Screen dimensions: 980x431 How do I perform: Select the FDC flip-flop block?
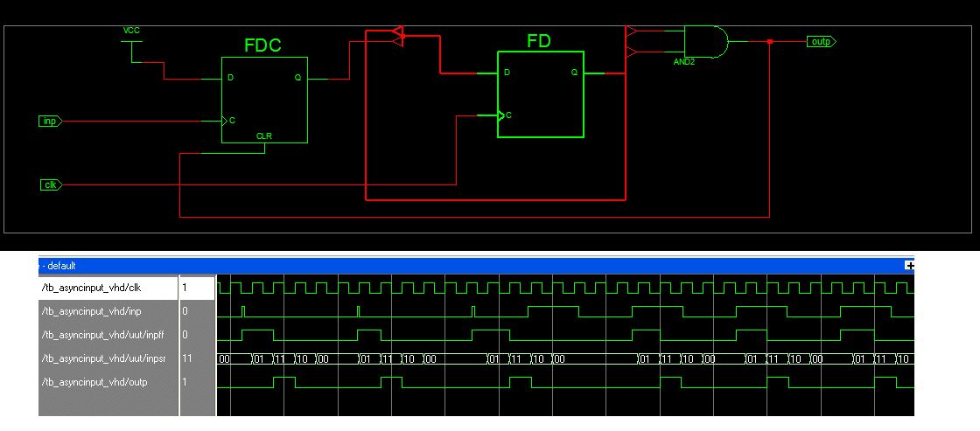(264, 100)
